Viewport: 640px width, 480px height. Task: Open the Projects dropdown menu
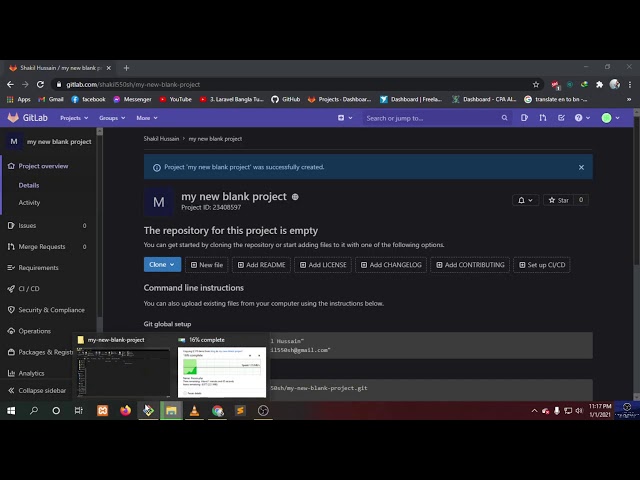[74, 118]
